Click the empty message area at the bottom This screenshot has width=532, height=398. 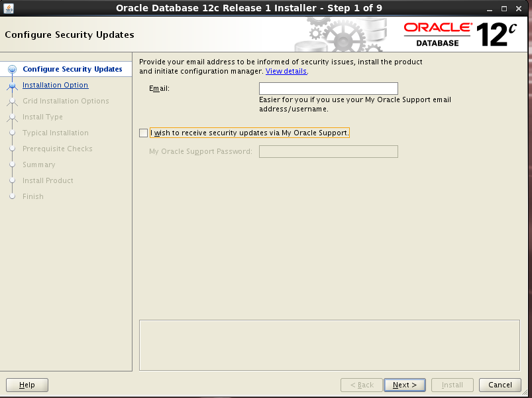329,345
